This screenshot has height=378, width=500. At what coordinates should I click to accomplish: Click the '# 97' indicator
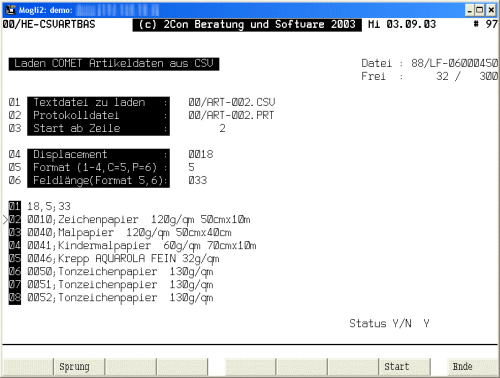click(486, 24)
